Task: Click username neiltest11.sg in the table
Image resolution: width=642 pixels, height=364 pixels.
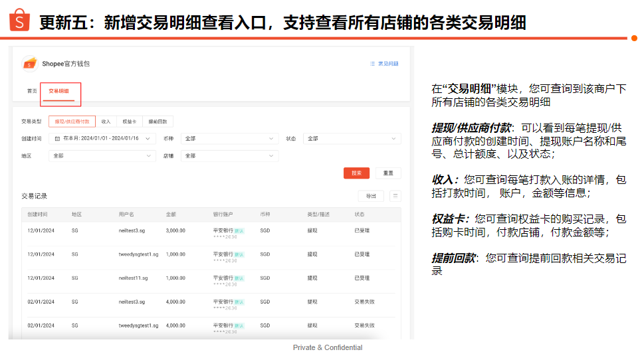Action: point(133,278)
